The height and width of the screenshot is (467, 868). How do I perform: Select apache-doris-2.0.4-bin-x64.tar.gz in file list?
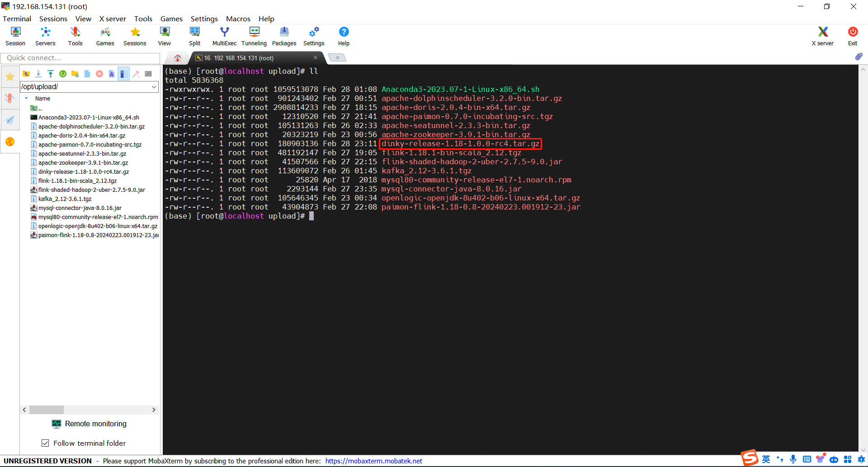(x=82, y=135)
